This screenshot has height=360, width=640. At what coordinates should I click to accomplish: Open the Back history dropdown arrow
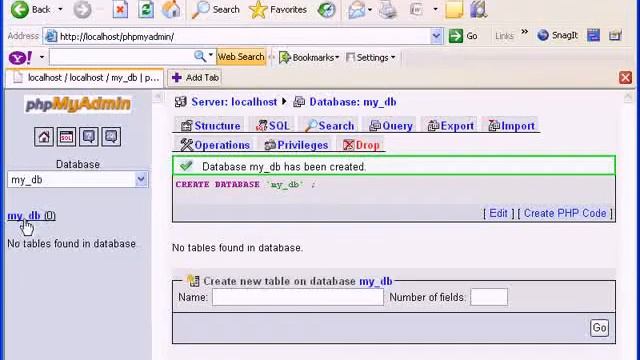pos(60,9)
